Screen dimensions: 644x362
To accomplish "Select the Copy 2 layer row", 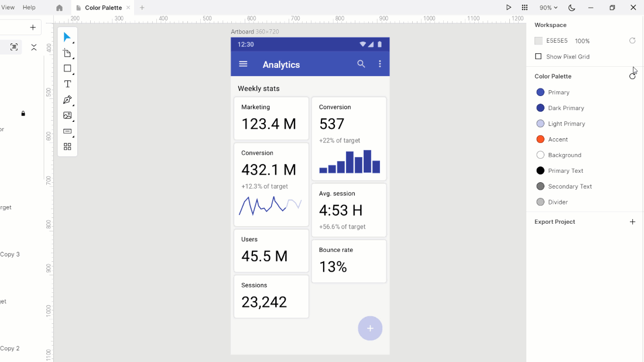I will [10, 349].
